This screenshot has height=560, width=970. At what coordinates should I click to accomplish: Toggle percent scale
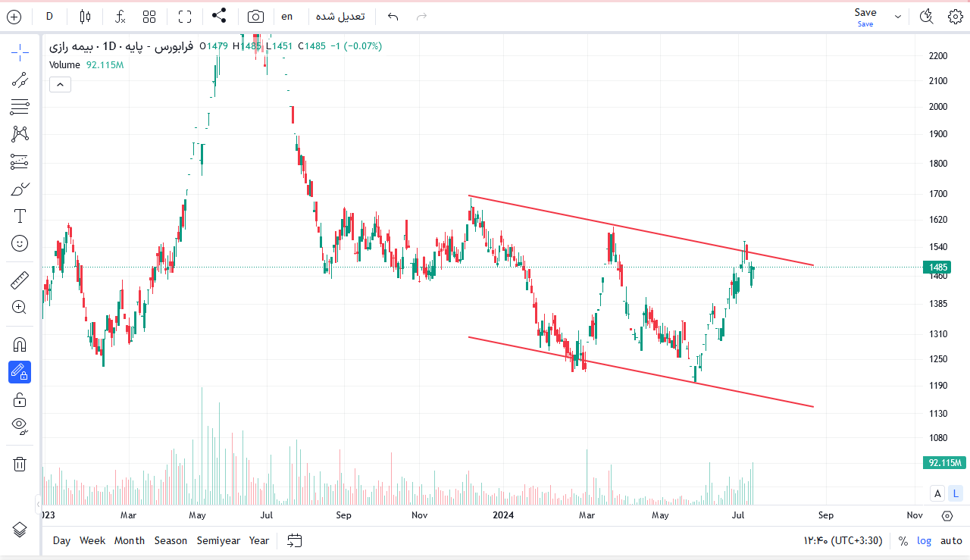point(903,541)
